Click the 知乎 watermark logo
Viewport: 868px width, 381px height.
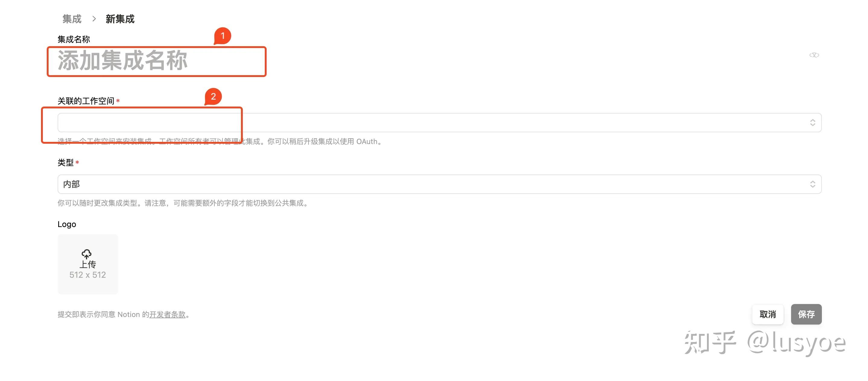(x=710, y=342)
